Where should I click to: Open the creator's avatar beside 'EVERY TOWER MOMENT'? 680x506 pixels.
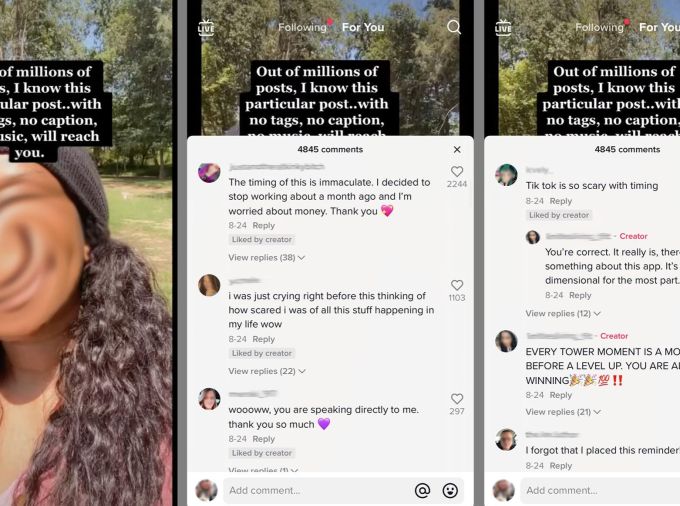(506, 341)
